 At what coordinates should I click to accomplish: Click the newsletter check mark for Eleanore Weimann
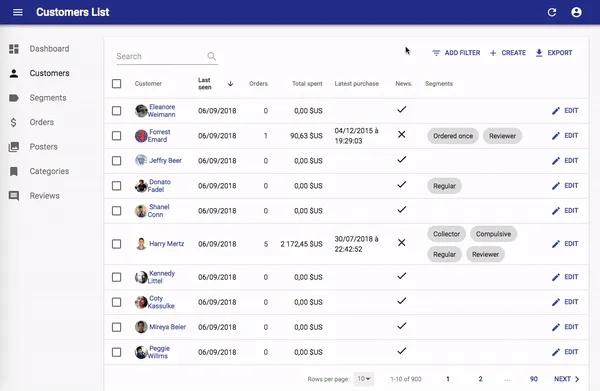(x=401, y=109)
